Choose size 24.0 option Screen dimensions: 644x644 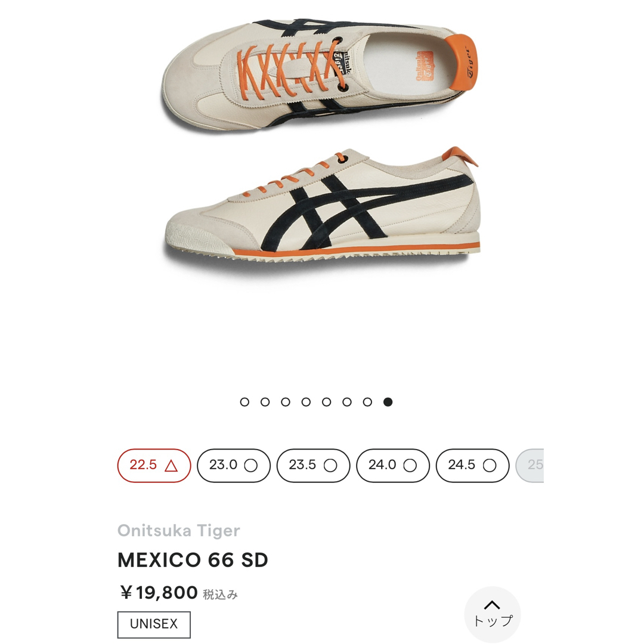[x=393, y=465]
